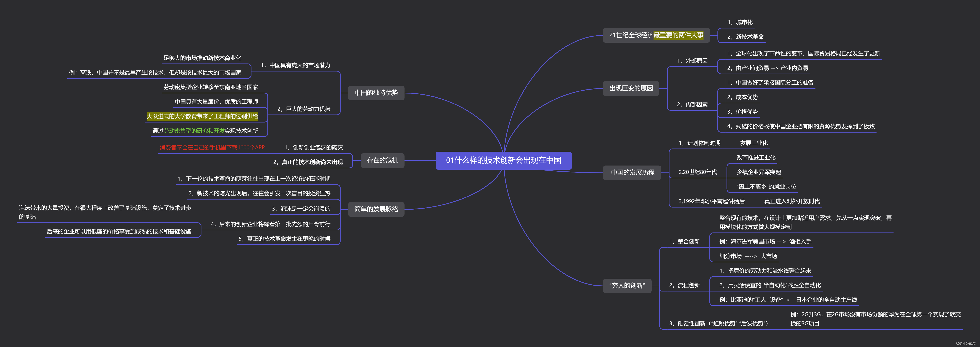This screenshot has height=347, width=980.
Task: Click the "穷人的创新" branch node
Action: [627, 285]
